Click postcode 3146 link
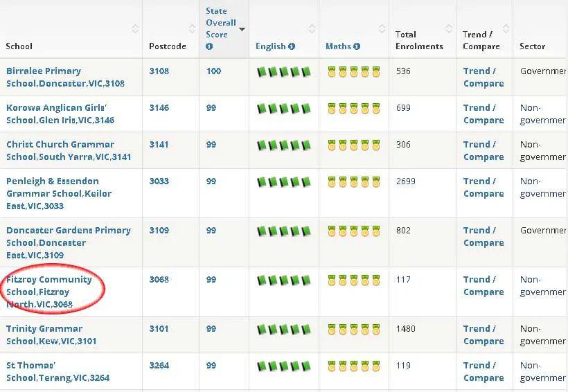This screenshot has width=568, height=392. click(159, 107)
